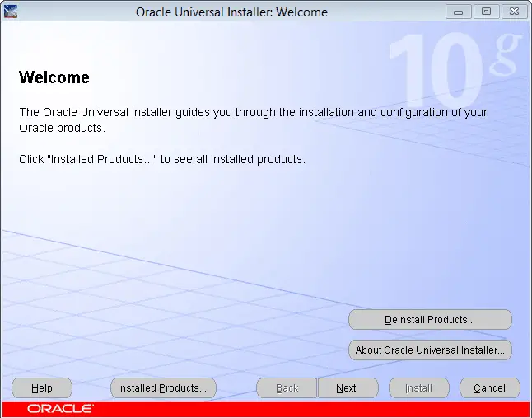
Task: Click the Oracle installer title bar icon
Action: [x=11, y=12]
